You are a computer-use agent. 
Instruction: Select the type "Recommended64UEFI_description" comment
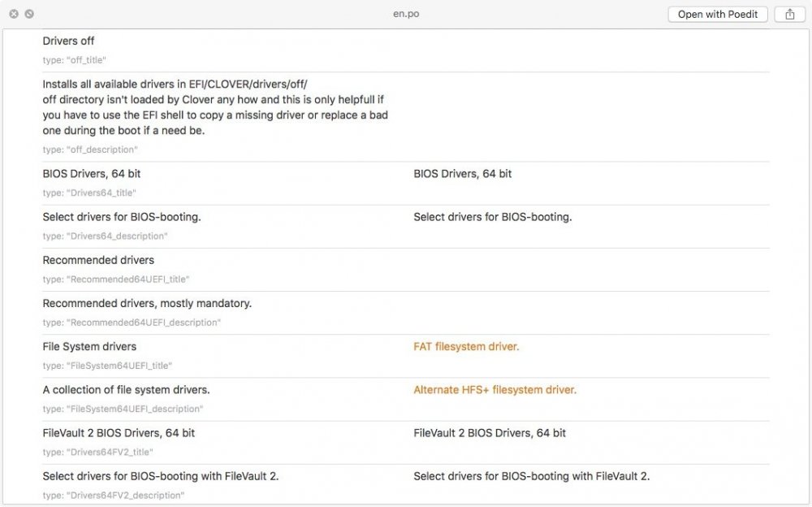point(132,323)
